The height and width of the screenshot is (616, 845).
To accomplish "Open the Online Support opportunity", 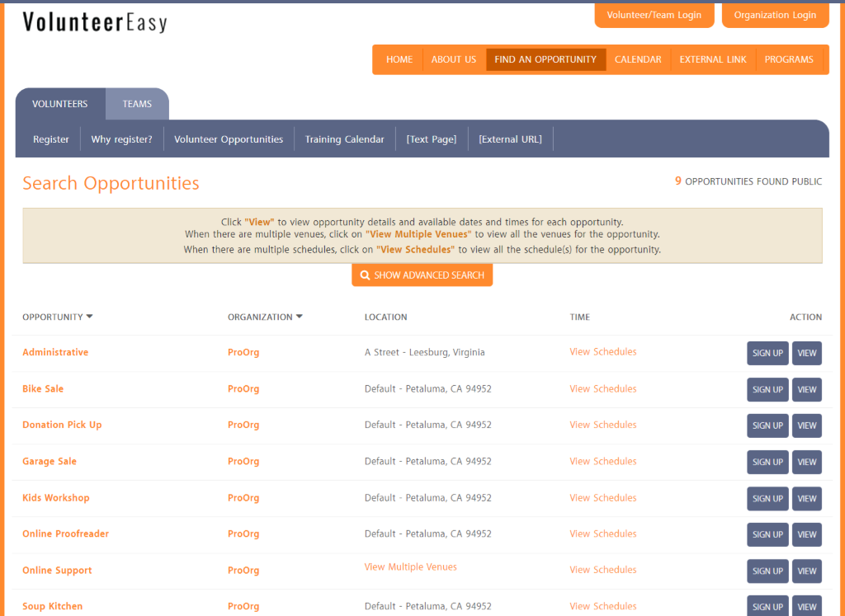I will 57,570.
